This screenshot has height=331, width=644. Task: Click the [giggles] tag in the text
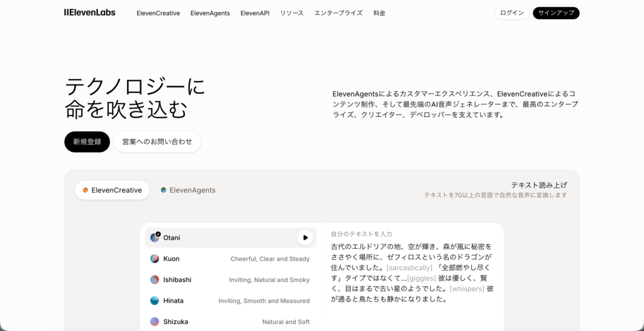pyautogui.click(x=421, y=278)
